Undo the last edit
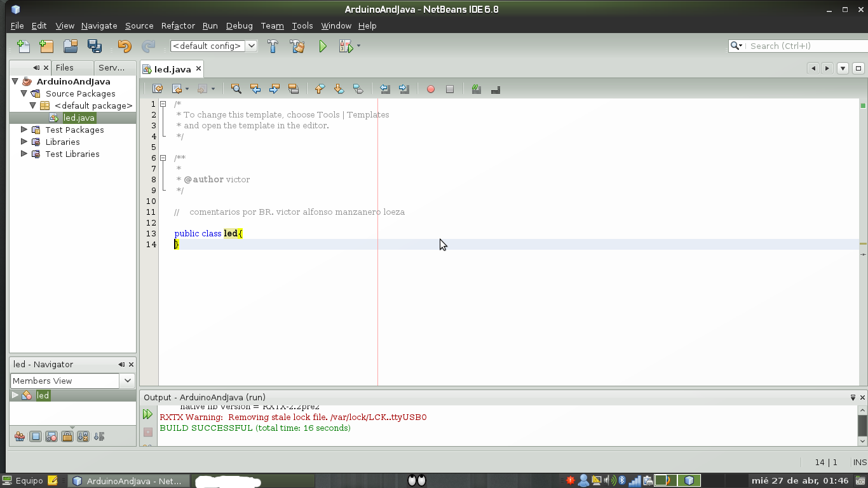This screenshot has width=868, height=488. click(x=125, y=46)
